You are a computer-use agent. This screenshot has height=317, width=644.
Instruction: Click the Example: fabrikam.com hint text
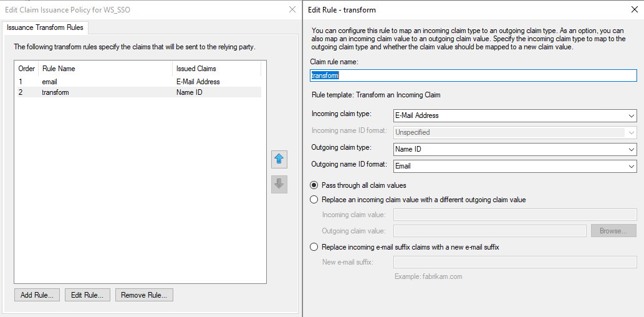tap(428, 276)
